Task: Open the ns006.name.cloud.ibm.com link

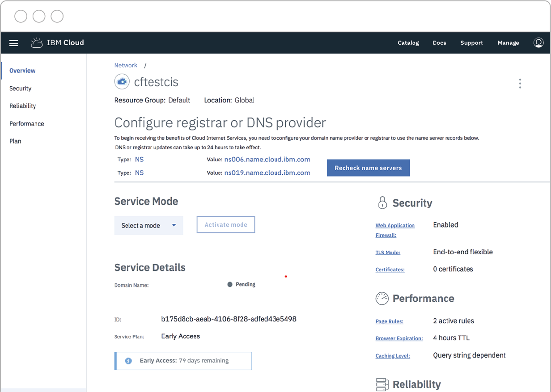Action: (x=267, y=159)
